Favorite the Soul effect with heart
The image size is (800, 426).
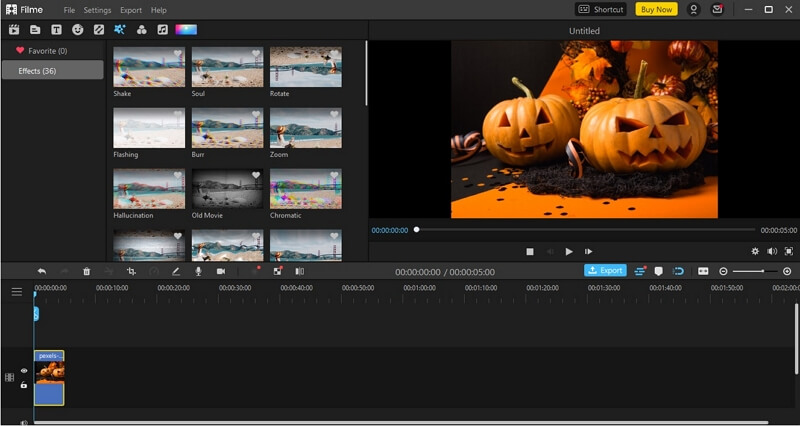point(256,54)
